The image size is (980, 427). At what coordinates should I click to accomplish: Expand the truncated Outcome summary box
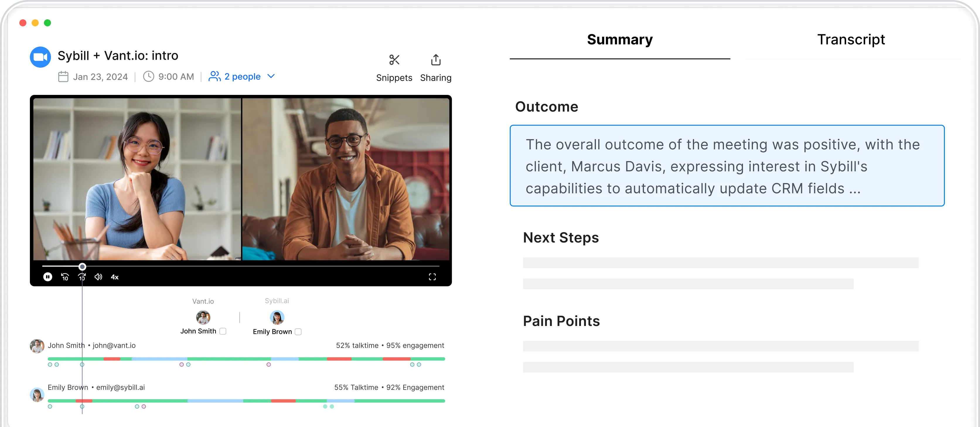coord(727,166)
